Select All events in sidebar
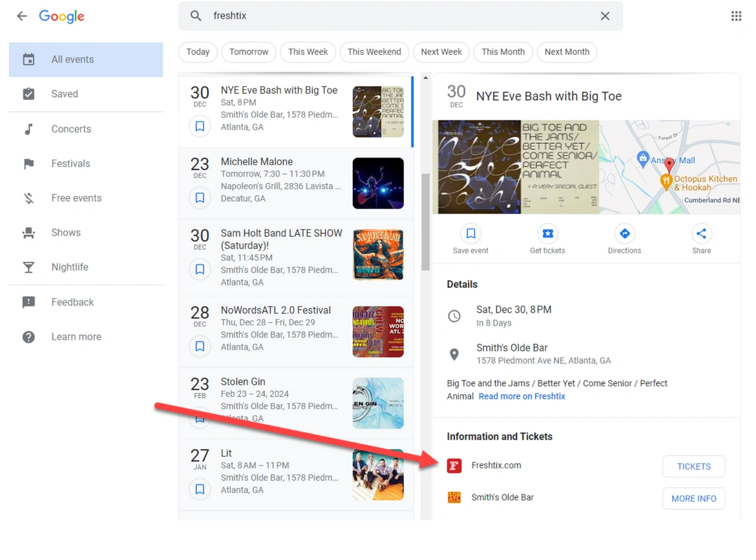 tap(86, 60)
